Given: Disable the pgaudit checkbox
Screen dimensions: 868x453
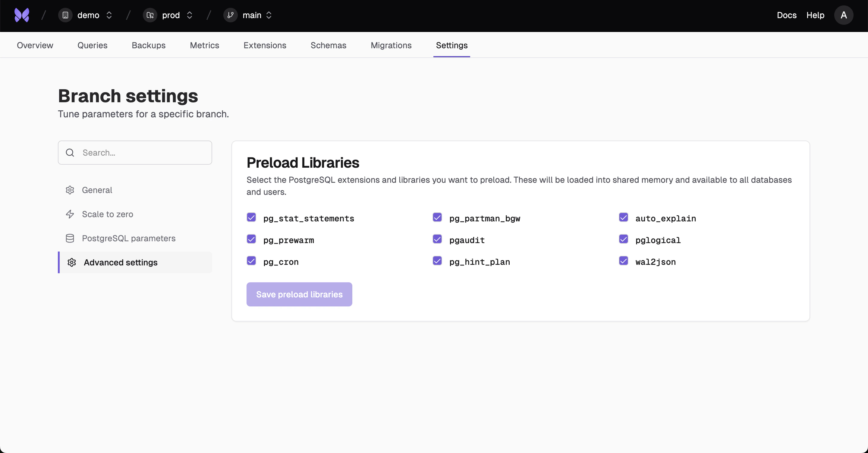Looking at the screenshot, I should click(437, 239).
